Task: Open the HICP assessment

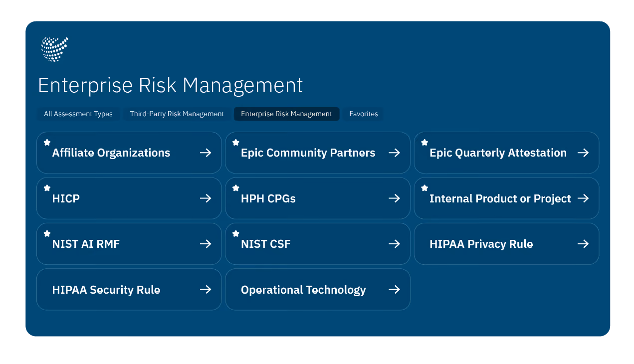Action: tap(129, 198)
